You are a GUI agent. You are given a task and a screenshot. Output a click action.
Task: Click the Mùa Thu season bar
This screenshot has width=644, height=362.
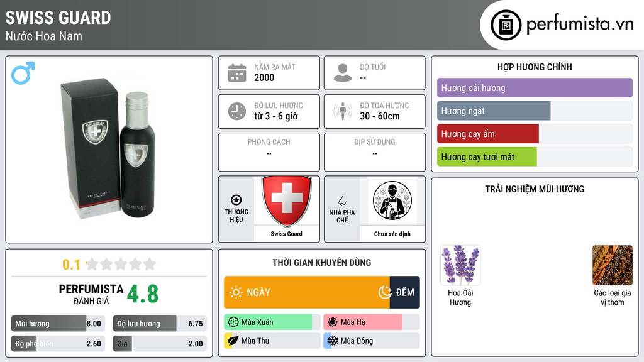(x=272, y=341)
